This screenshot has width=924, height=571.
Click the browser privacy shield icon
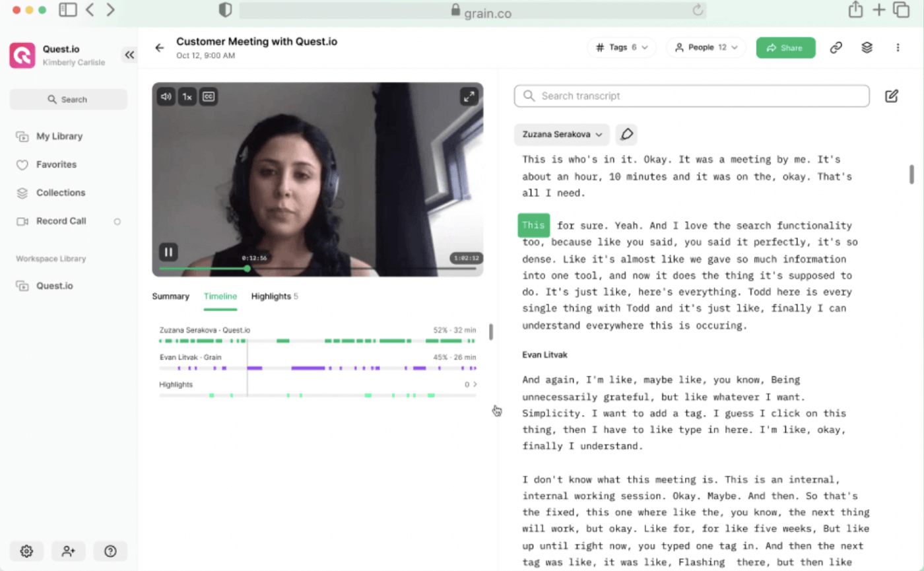coord(225,10)
